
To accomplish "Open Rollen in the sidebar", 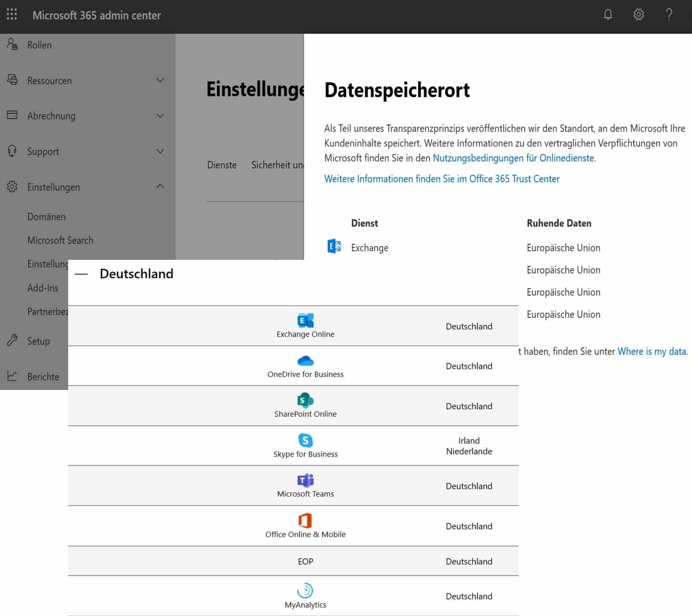I will click(39, 45).
